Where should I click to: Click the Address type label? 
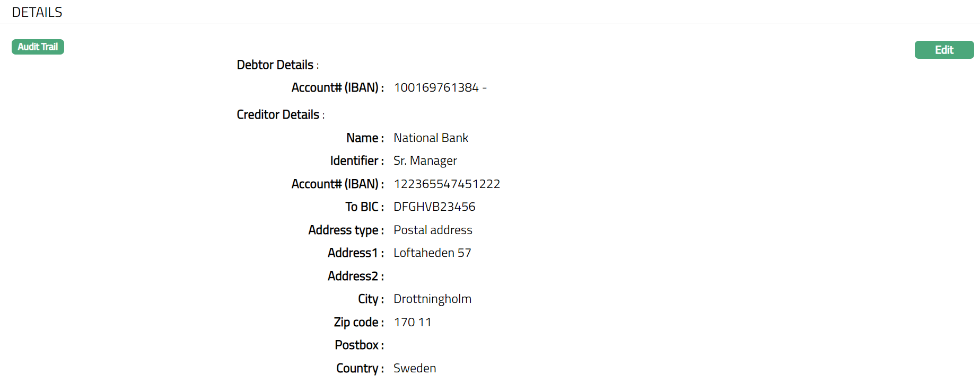click(x=344, y=230)
